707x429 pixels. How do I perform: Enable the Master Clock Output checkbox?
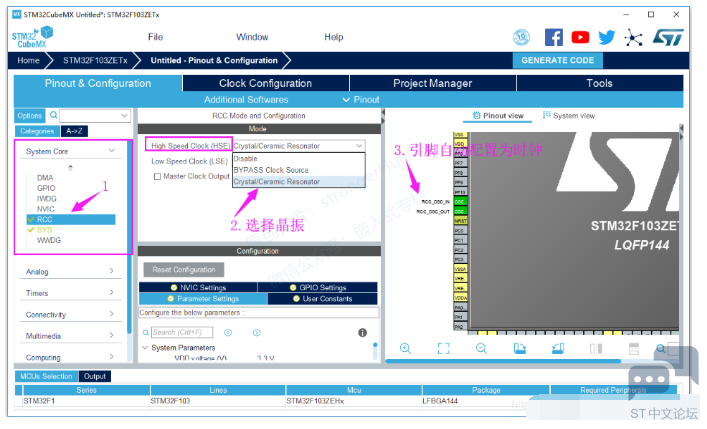(x=157, y=176)
